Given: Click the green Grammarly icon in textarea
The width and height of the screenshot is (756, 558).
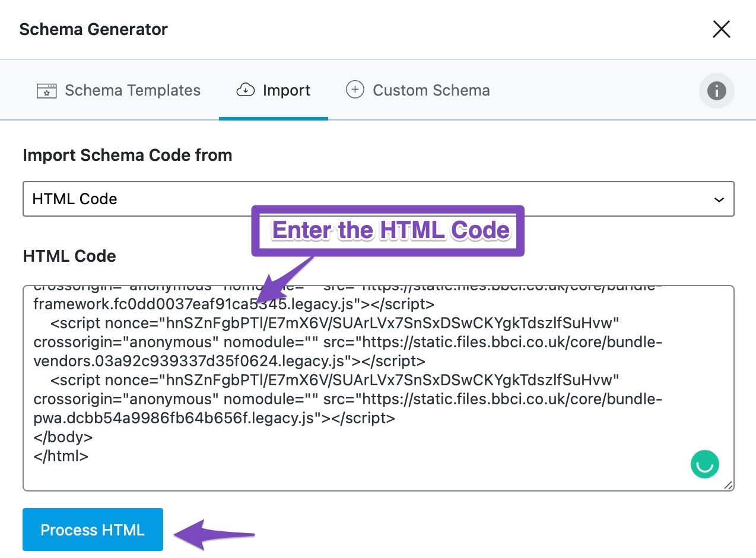Looking at the screenshot, I should click(704, 464).
